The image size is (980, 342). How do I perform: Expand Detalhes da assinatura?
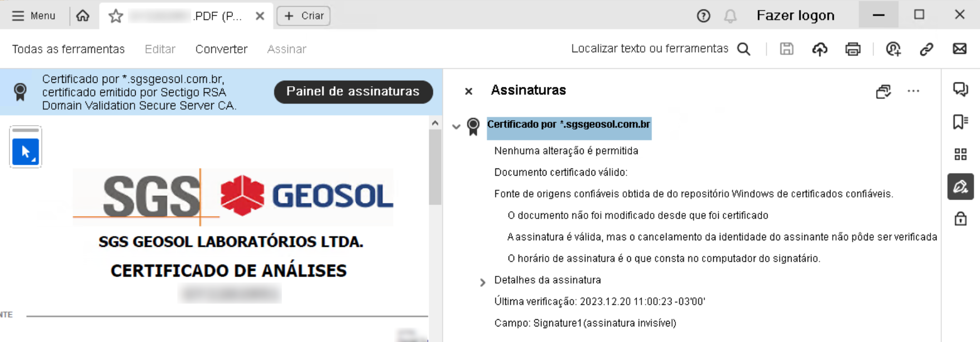click(x=482, y=282)
